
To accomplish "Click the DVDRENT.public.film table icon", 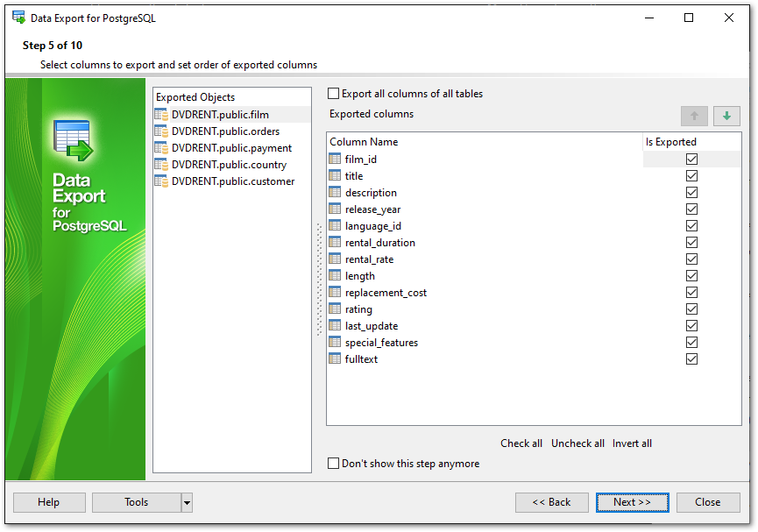I will pos(161,115).
